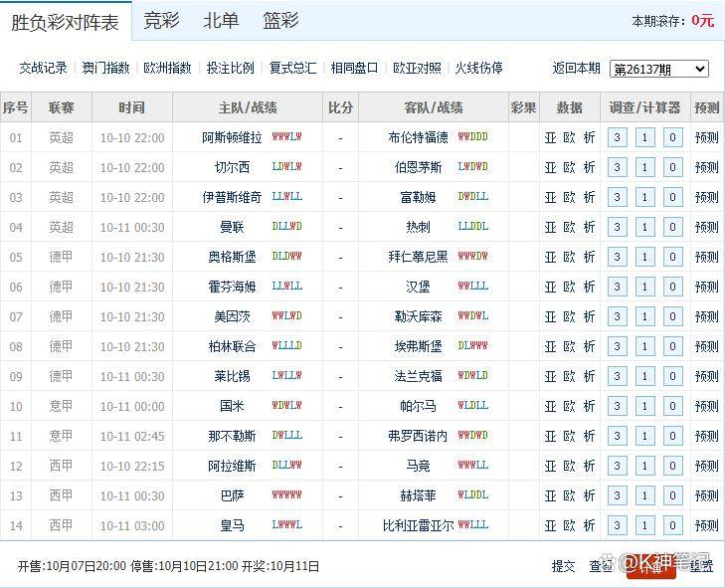Open the 第26137期 period dropdown
Viewport: 725px width, 588px height.
[659, 69]
